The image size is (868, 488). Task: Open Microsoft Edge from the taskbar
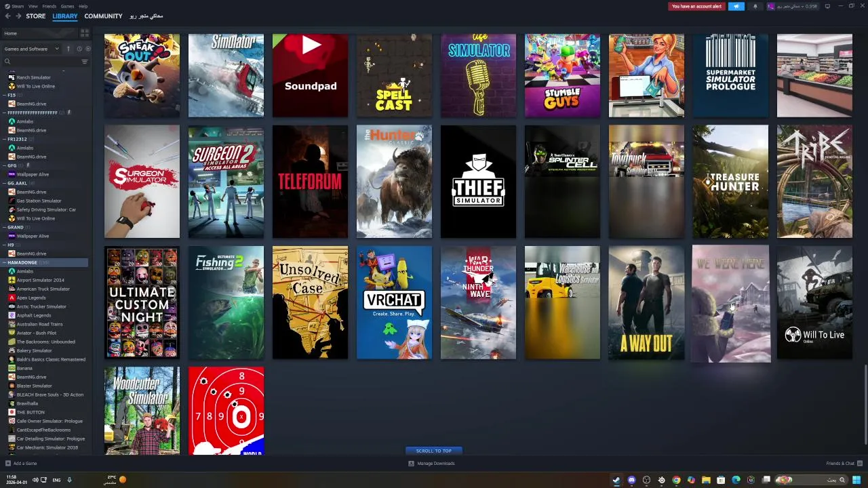point(736,480)
